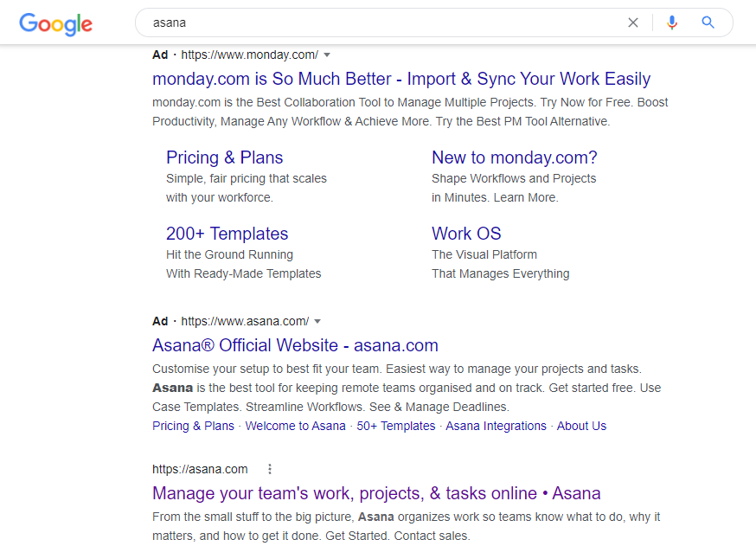Click the 'Hit the Ground Running' description
Image resolution: width=756 pixels, height=546 pixels.
pyautogui.click(x=229, y=254)
